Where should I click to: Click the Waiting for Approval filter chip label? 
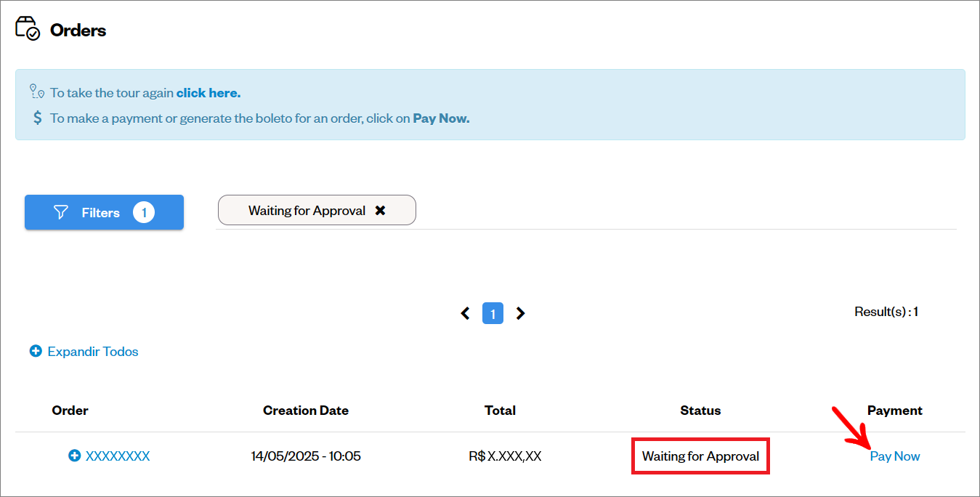point(307,211)
